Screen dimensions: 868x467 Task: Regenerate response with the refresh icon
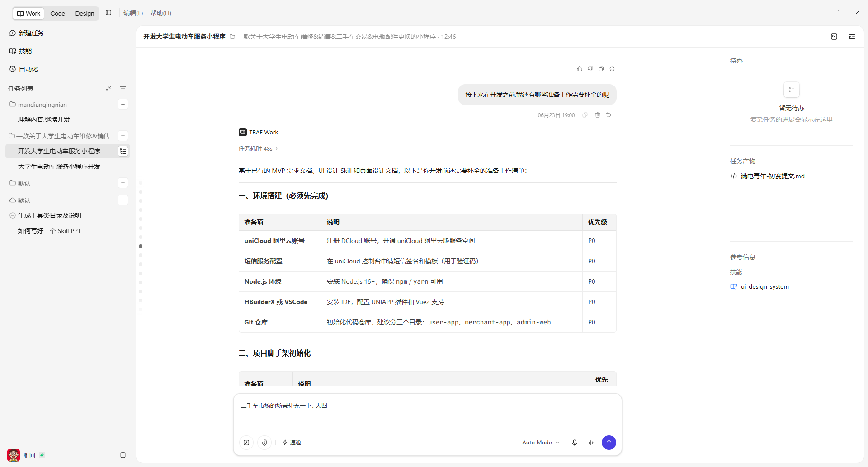pyautogui.click(x=612, y=69)
